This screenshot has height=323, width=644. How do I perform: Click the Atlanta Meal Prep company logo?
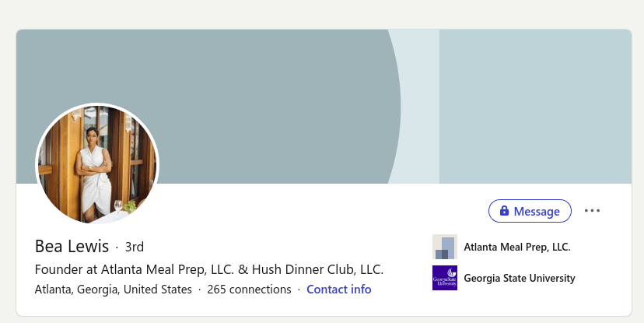click(x=445, y=247)
